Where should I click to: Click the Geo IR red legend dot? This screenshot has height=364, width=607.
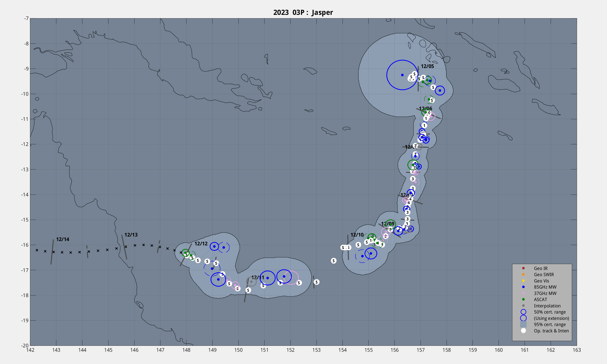coord(523,268)
